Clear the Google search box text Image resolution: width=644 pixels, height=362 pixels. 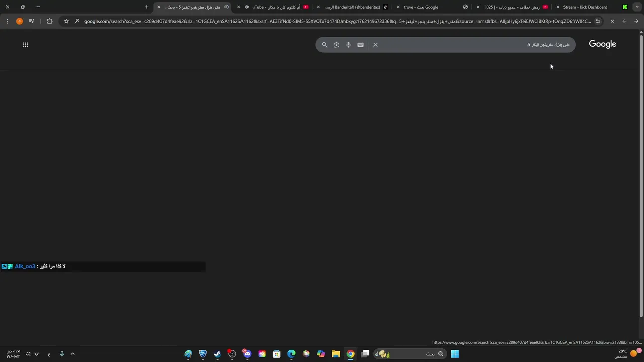[375, 45]
